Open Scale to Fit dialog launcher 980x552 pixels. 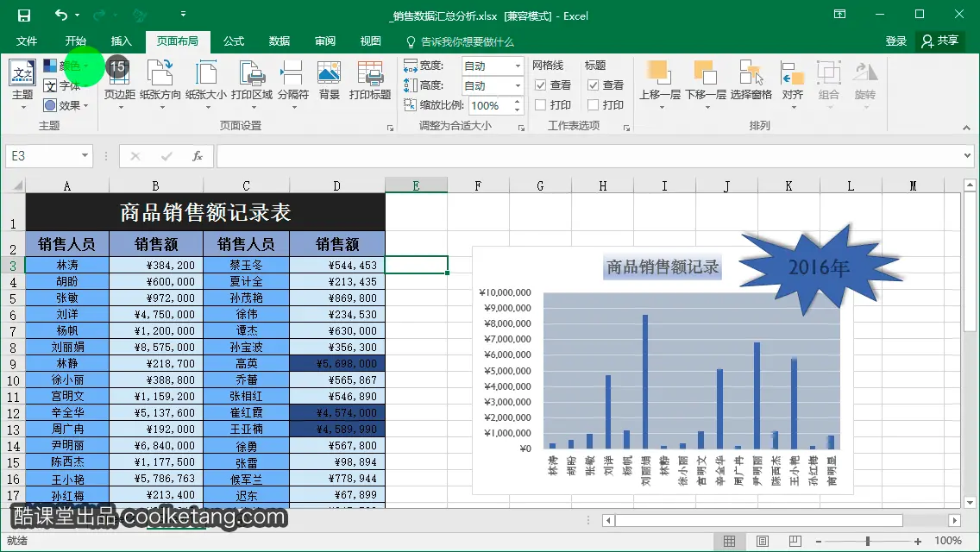(521, 128)
